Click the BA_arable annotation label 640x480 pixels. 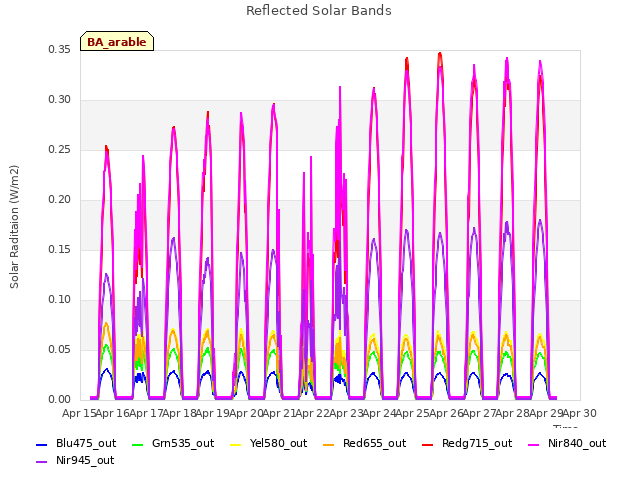pos(117,41)
